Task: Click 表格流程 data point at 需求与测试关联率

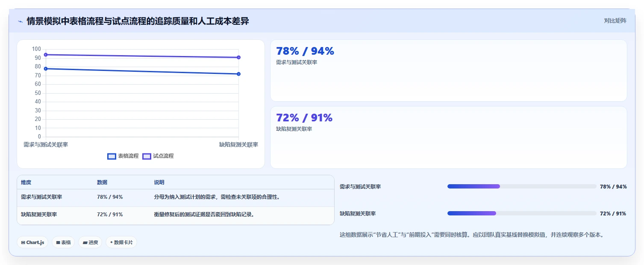Action: (46, 69)
